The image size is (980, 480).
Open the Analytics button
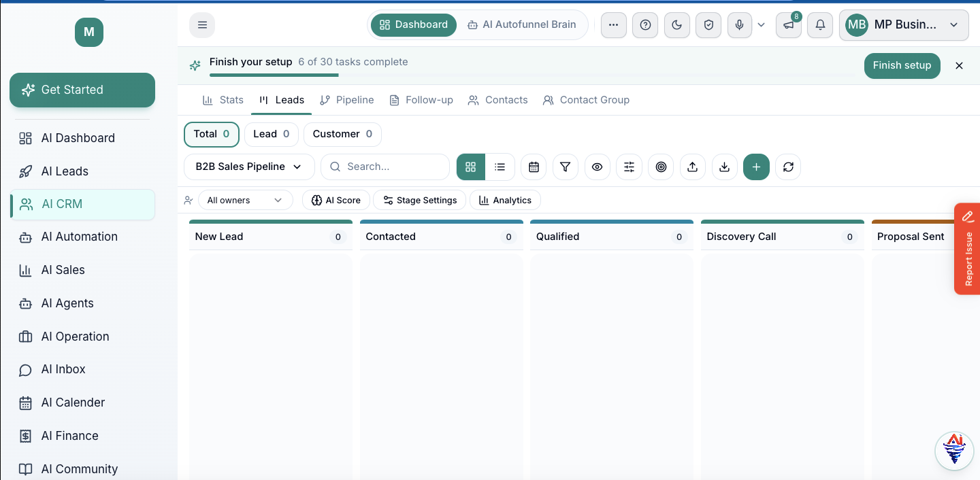[505, 200]
